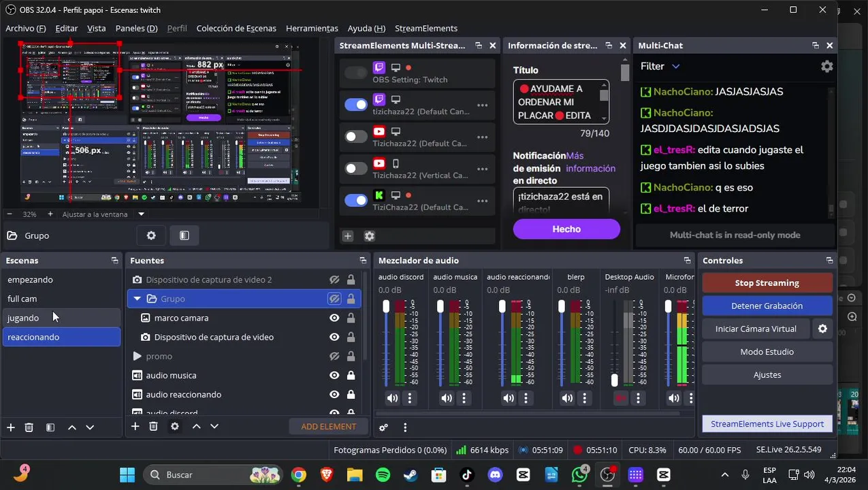Screen dimensions: 868x490
Task: Open the three-dot menu for Desktop Audio channel
Action: tap(638, 398)
